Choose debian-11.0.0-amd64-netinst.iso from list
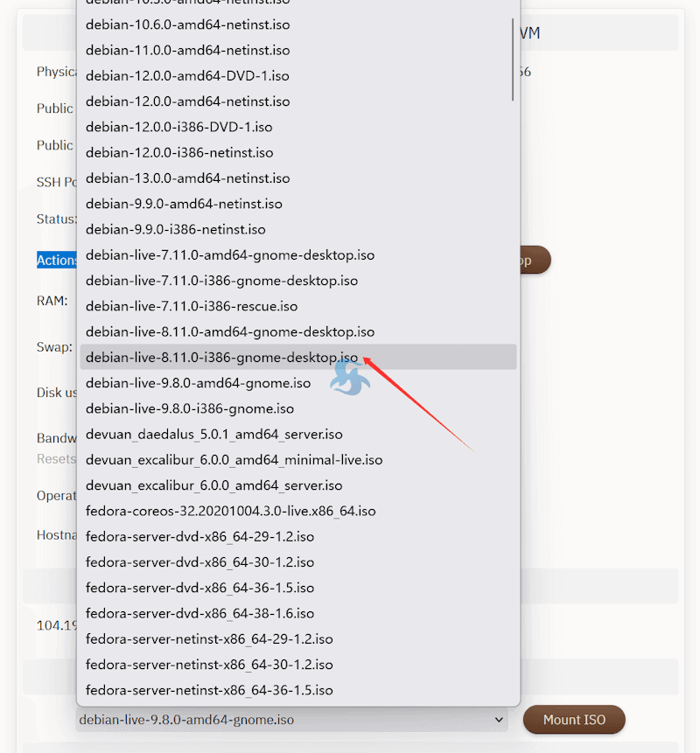The width and height of the screenshot is (700, 753). pos(187,50)
